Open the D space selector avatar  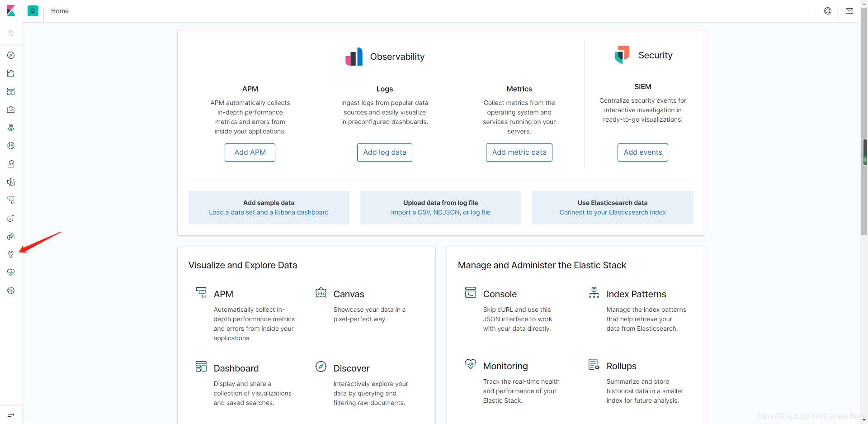click(x=33, y=11)
